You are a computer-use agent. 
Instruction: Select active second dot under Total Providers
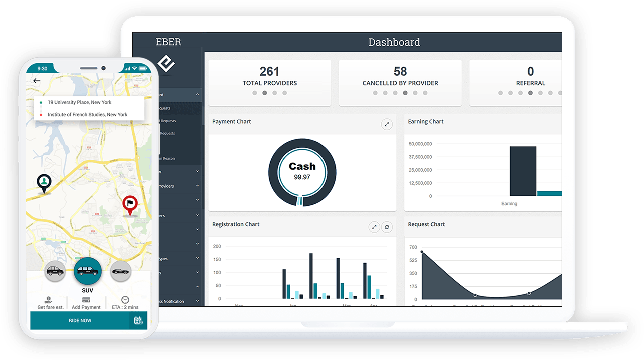265,93
